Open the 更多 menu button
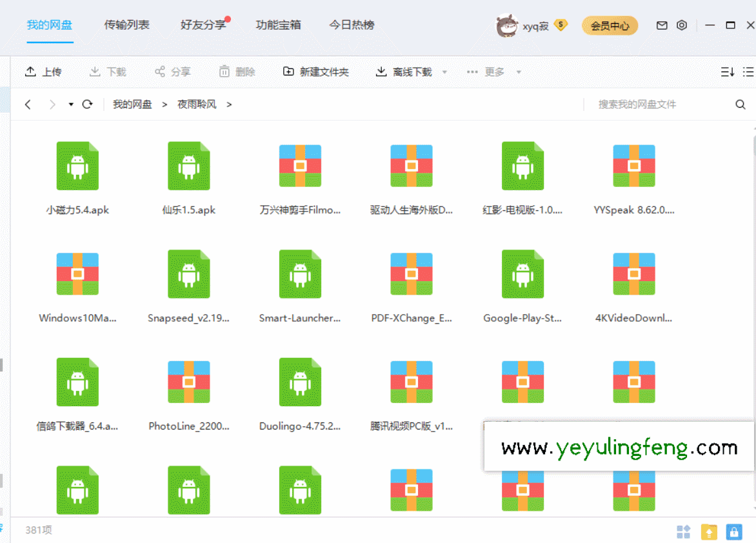Viewport: 756px width, 543px height. click(x=486, y=72)
